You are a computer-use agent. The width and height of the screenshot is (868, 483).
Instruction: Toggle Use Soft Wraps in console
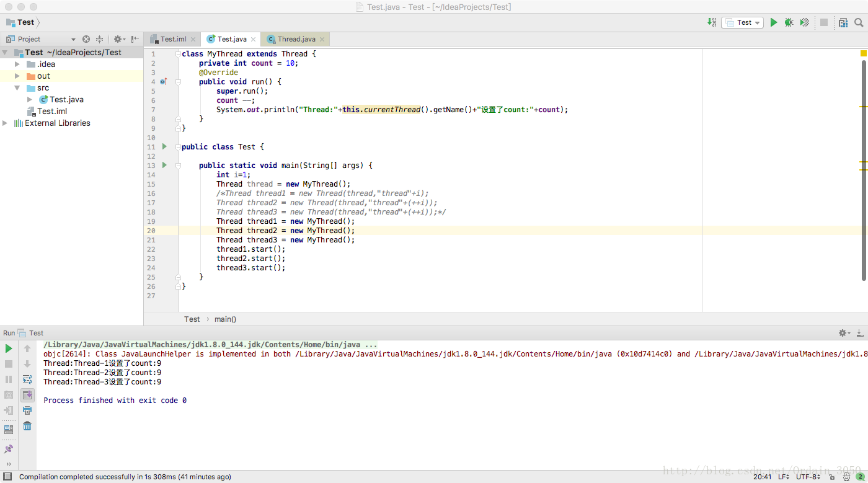click(27, 379)
